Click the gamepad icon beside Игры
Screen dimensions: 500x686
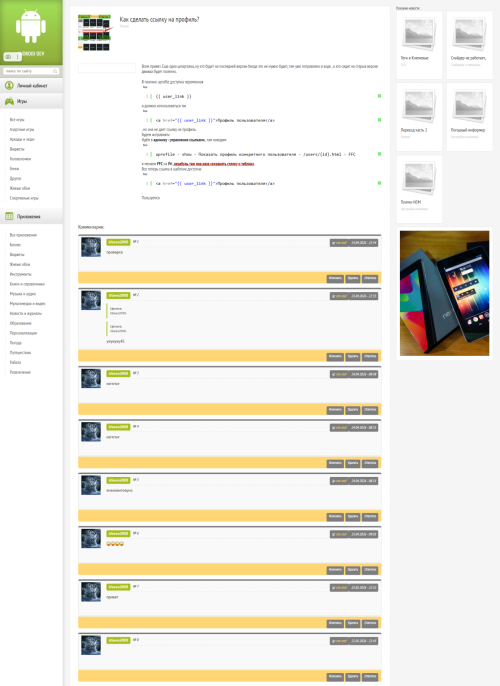(9, 101)
